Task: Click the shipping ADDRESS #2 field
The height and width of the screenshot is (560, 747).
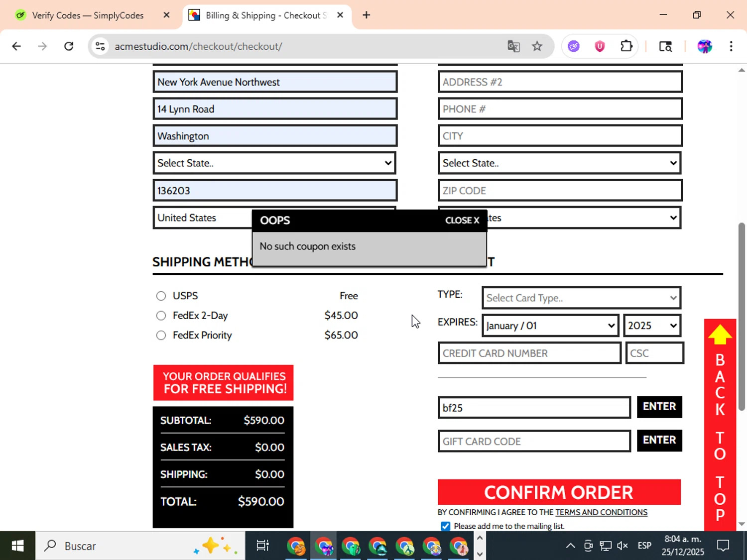Action: click(560, 82)
